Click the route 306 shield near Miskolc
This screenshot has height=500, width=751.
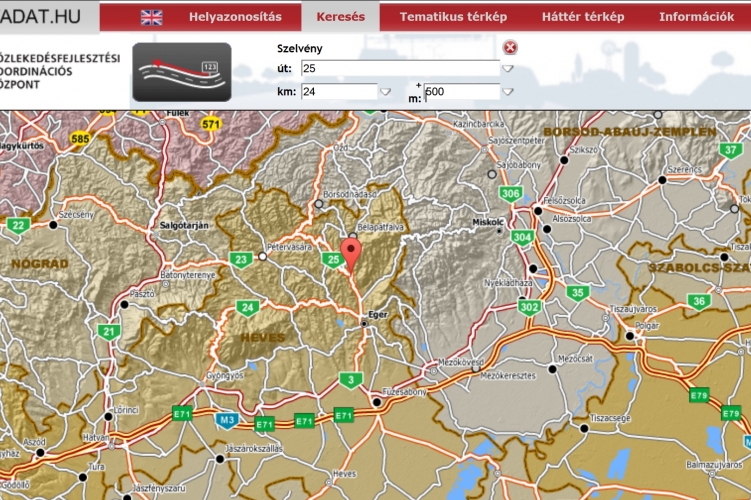511,193
